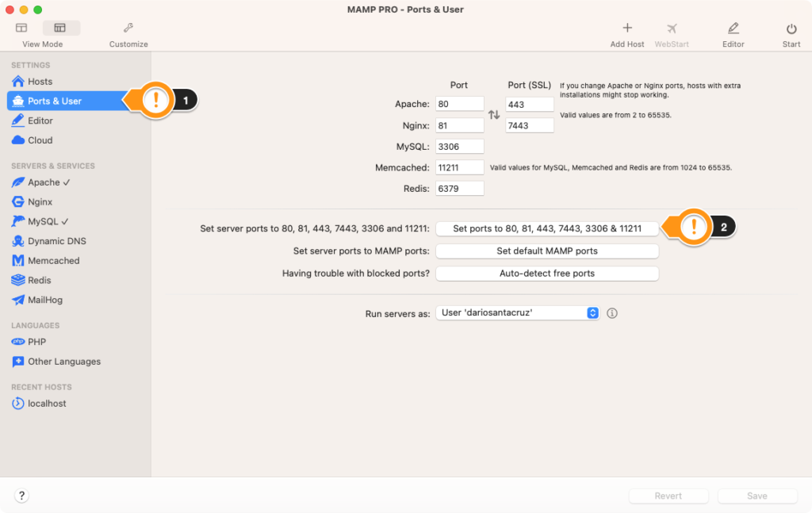The image size is (812, 513).
Task: Open localhost under Recent Hosts
Action: (x=47, y=404)
